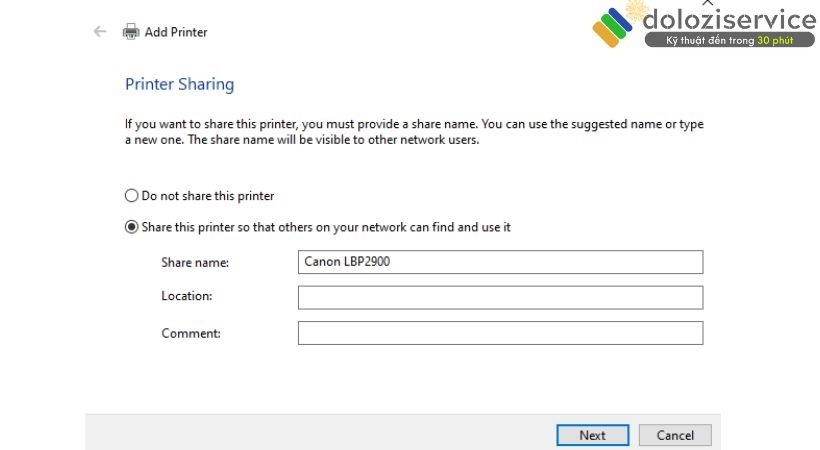This screenshot has height=450, width=820.
Task: Close the Add Printer wizard window
Action: [x=708, y=3]
